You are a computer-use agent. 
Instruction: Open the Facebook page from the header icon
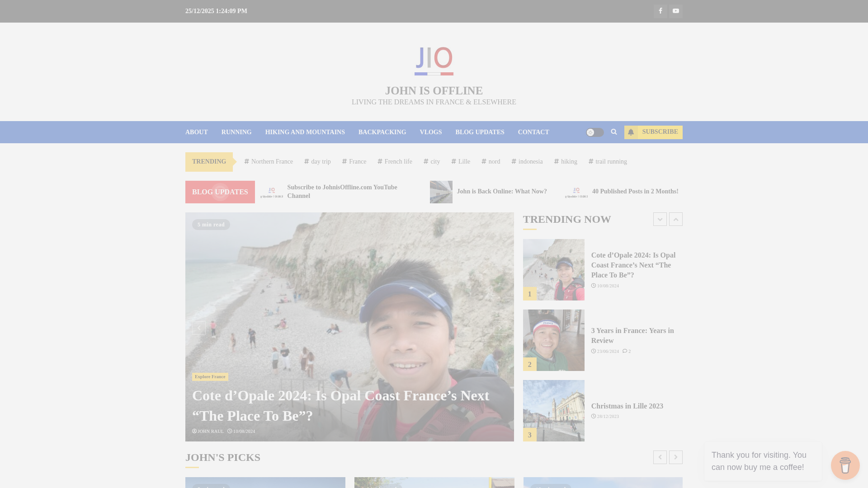click(x=660, y=11)
